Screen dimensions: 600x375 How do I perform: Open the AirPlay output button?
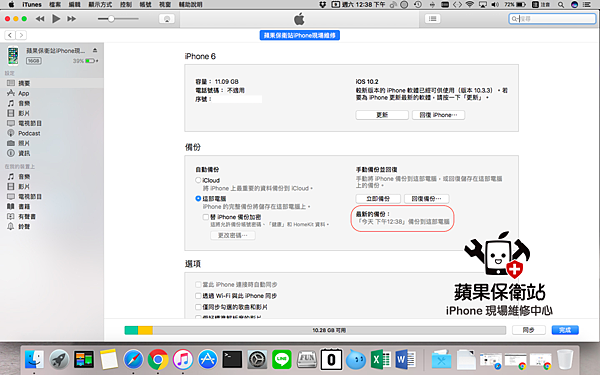(x=167, y=19)
